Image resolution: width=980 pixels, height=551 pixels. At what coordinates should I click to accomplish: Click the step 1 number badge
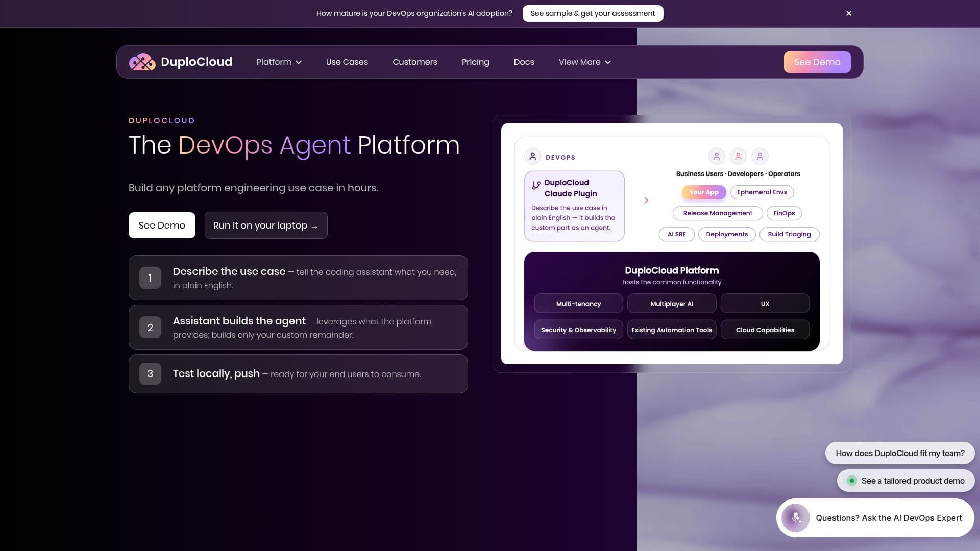(150, 278)
